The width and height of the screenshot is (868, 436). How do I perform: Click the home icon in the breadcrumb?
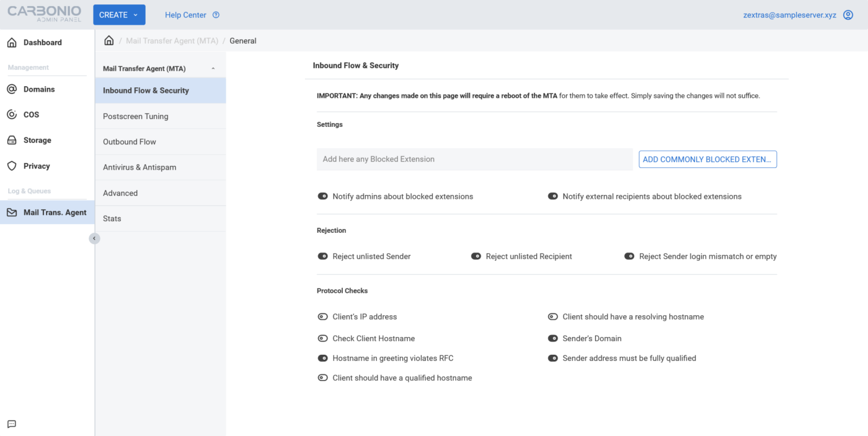point(108,40)
